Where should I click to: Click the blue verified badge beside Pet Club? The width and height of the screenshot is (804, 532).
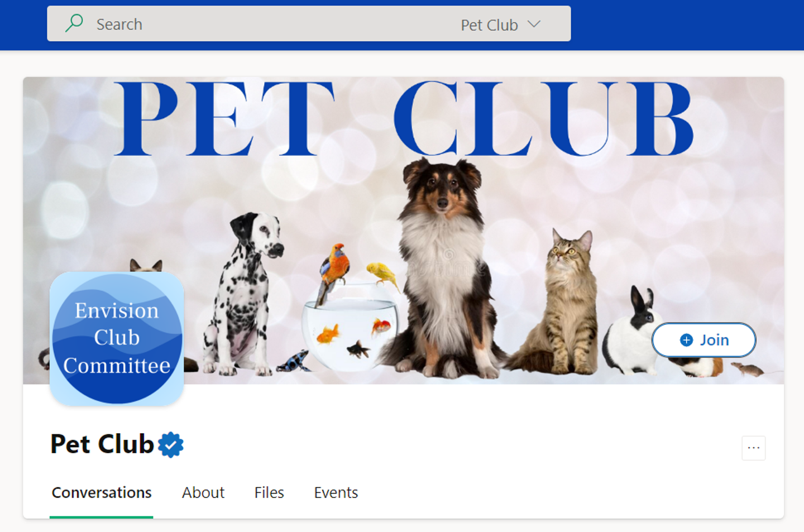click(171, 445)
